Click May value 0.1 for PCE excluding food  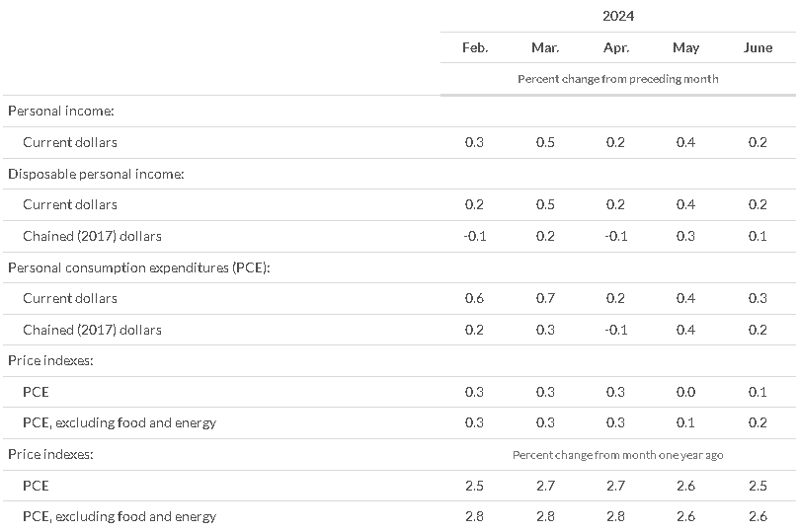685,422
